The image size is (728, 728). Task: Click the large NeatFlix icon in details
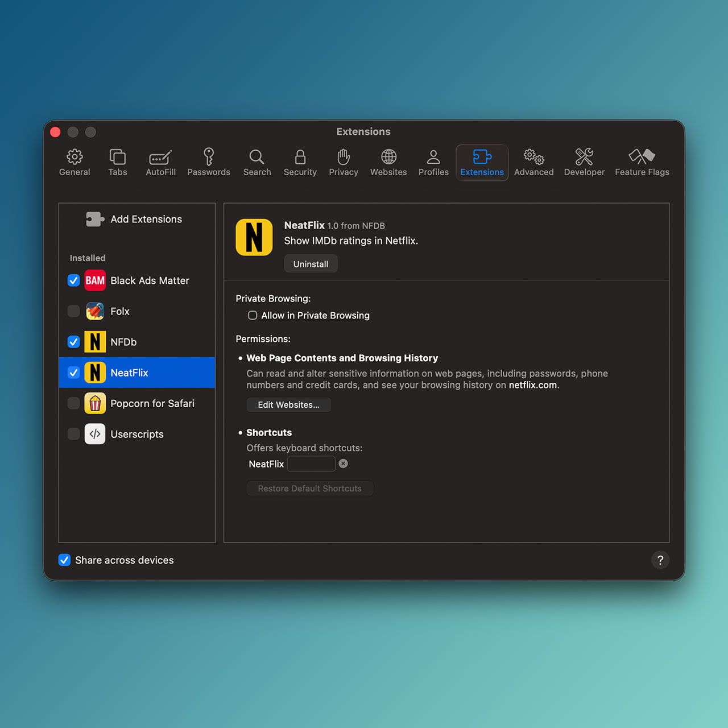[254, 237]
